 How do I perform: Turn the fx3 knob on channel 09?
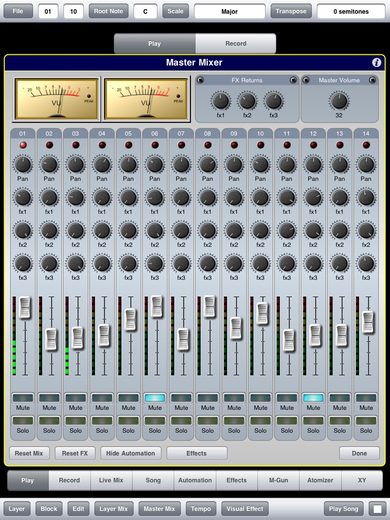click(x=234, y=263)
